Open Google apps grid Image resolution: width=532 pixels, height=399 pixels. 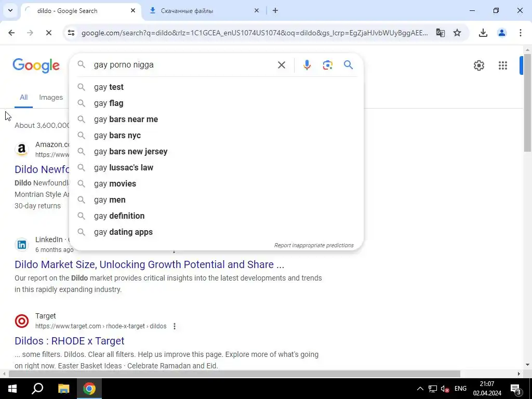coord(502,65)
